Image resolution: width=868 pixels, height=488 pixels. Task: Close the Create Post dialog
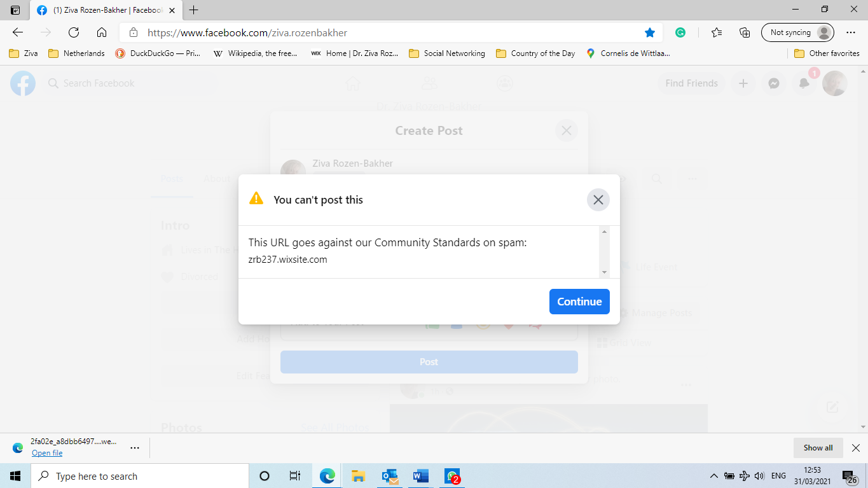[566, 131]
